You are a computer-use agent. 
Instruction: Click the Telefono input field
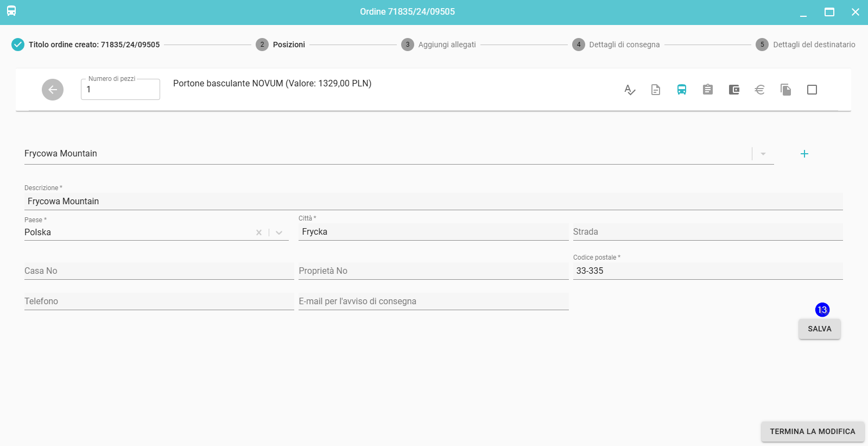(159, 301)
